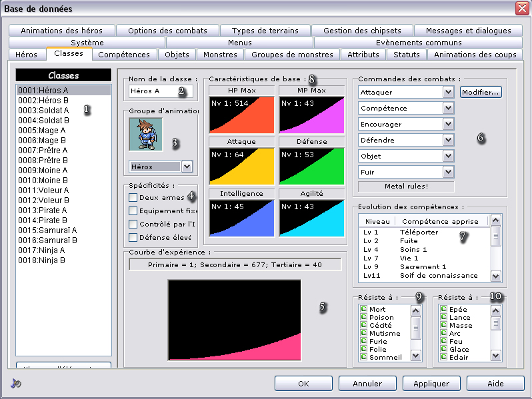The width and height of the screenshot is (532, 399).
Task: Open the Evènements communs tab
Action: pos(419,43)
